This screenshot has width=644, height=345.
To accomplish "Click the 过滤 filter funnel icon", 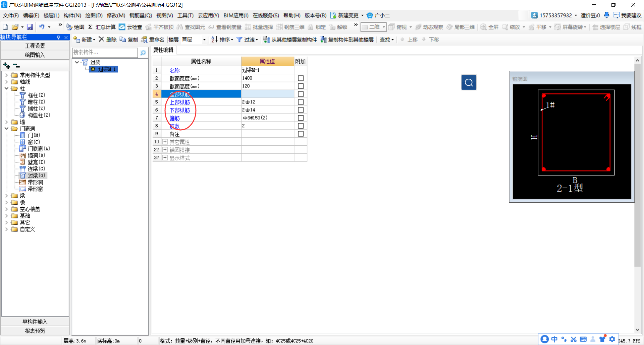I will (x=239, y=40).
